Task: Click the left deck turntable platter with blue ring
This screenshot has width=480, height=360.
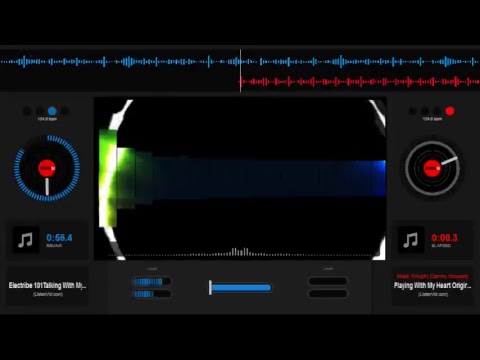Action: 47,168
